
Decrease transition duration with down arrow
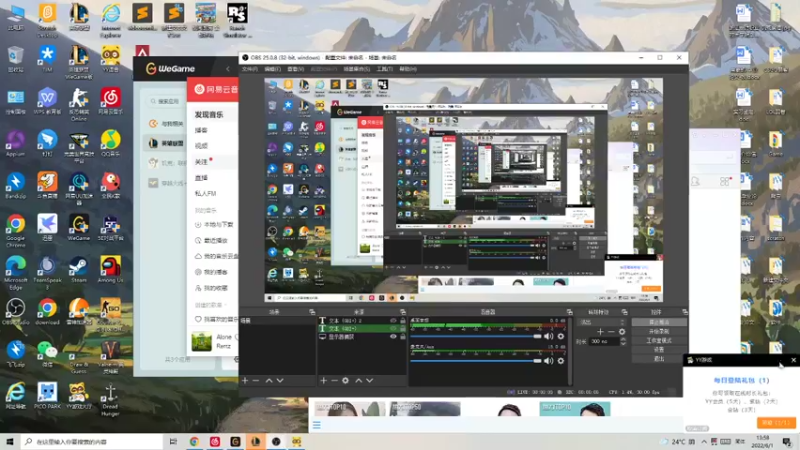point(623,344)
